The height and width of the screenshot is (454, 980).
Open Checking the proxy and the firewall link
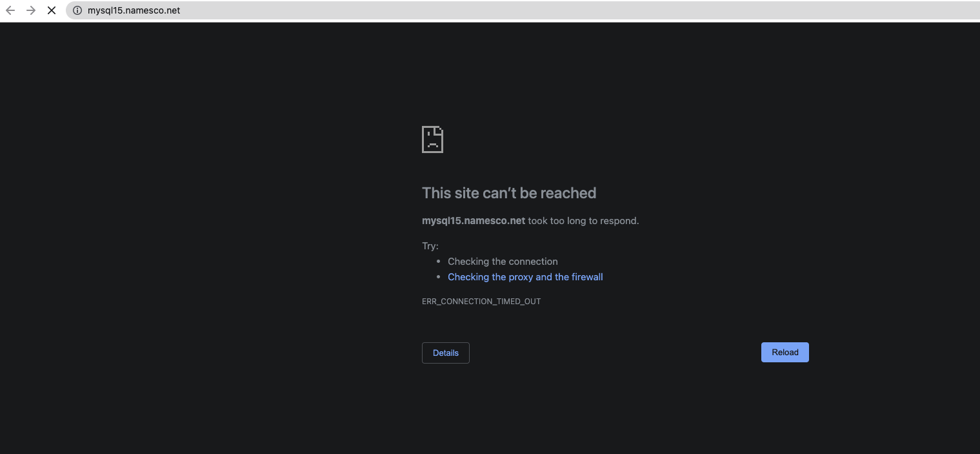(x=525, y=276)
